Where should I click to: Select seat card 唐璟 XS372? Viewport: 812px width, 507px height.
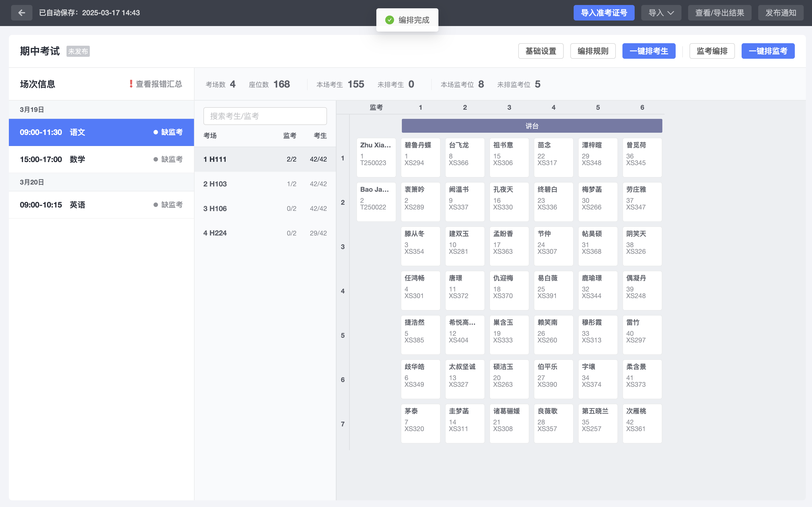464,290
